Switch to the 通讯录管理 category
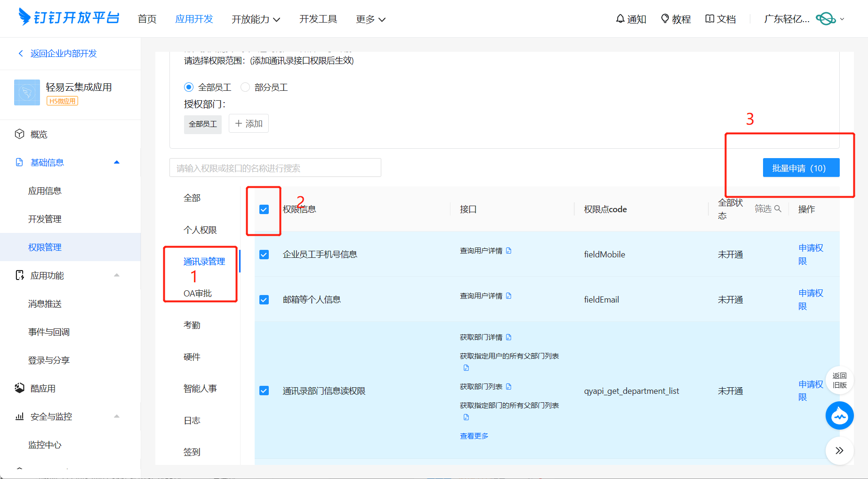 click(x=204, y=262)
